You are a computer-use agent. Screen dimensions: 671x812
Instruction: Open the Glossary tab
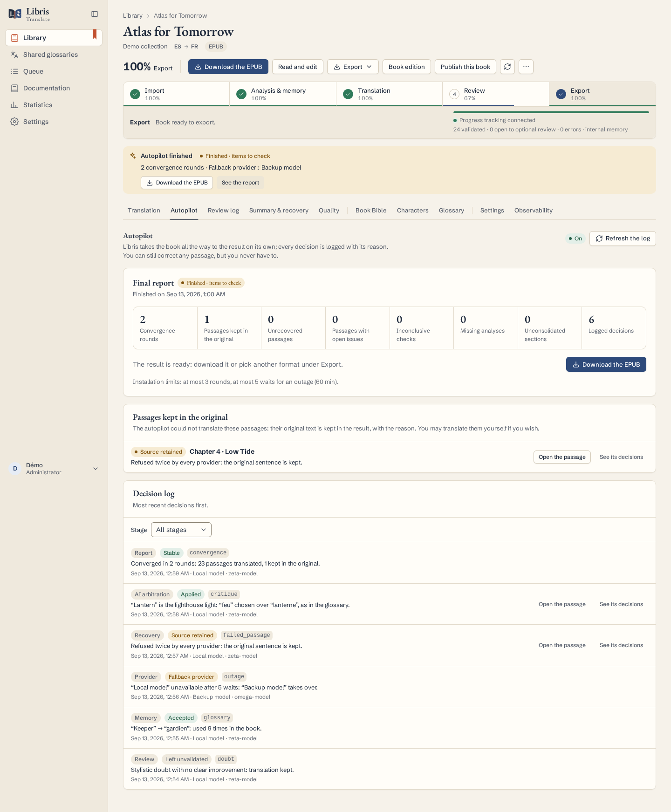(x=452, y=211)
